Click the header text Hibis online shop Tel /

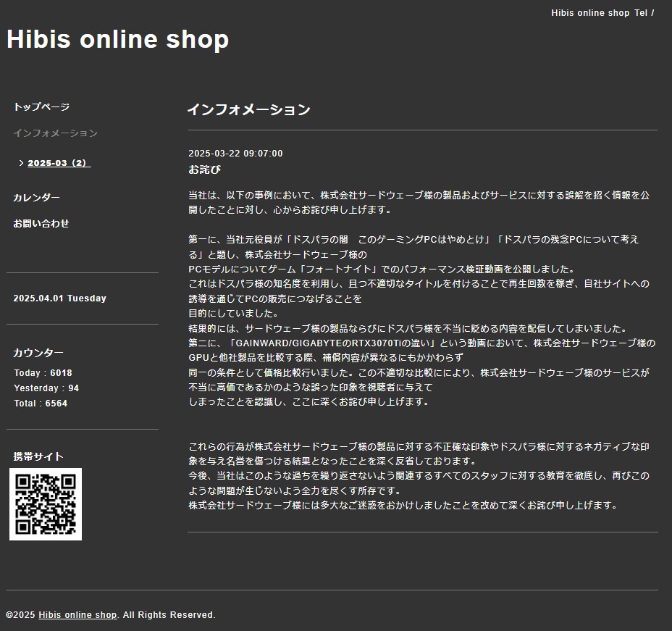tap(602, 13)
